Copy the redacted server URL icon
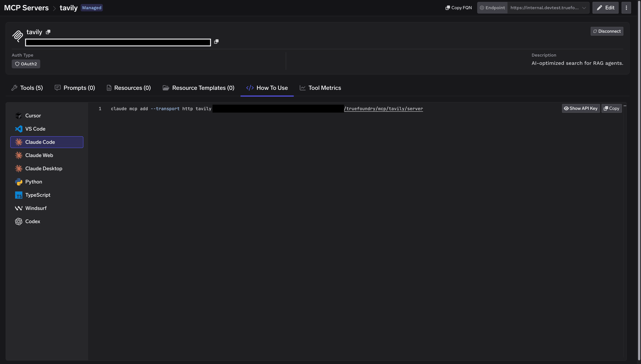Image resolution: width=641 pixels, height=364 pixels. pyautogui.click(x=216, y=42)
